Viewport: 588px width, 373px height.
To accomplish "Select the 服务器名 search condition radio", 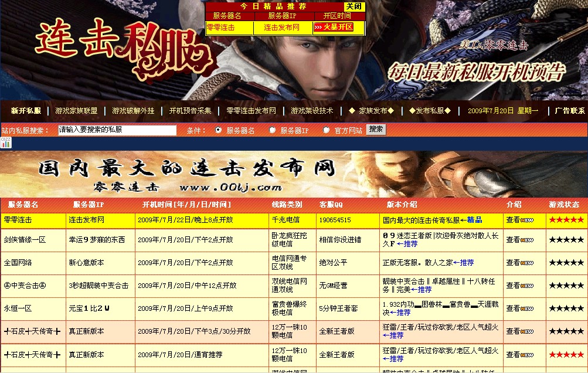I will point(219,130).
